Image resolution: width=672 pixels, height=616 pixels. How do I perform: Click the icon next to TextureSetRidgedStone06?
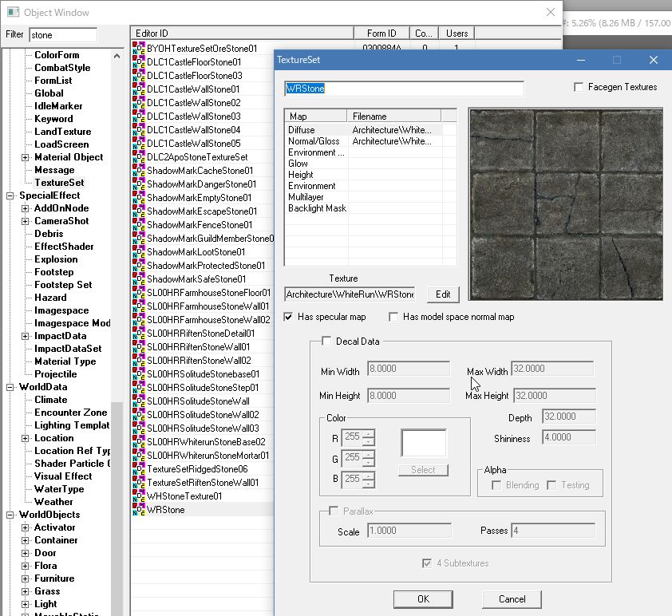tap(138, 469)
